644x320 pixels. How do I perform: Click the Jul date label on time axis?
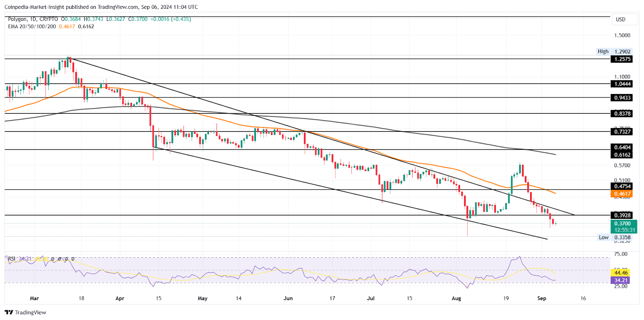pyautogui.click(x=371, y=298)
